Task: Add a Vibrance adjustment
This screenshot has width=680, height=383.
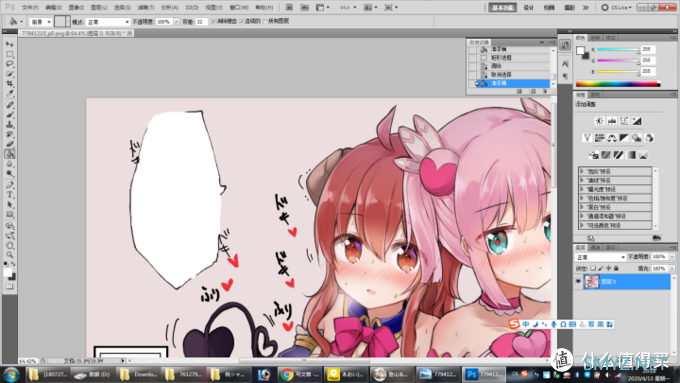Action: click(x=587, y=138)
